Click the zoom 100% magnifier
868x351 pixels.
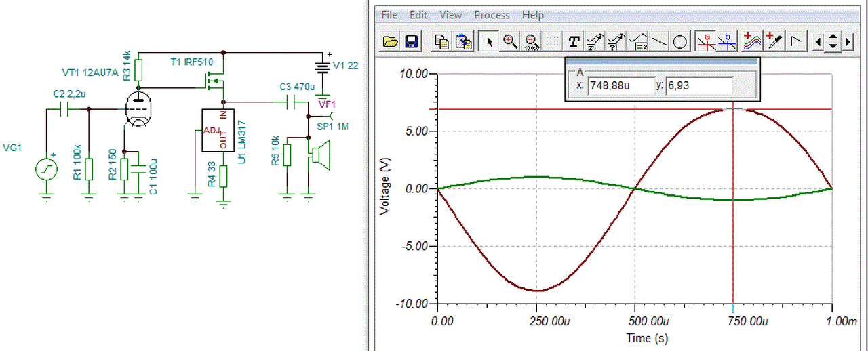[532, 42]
